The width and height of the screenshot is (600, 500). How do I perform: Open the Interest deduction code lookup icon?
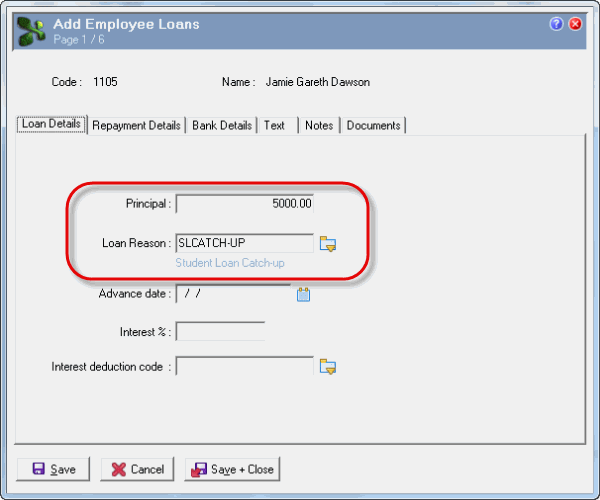328,366
